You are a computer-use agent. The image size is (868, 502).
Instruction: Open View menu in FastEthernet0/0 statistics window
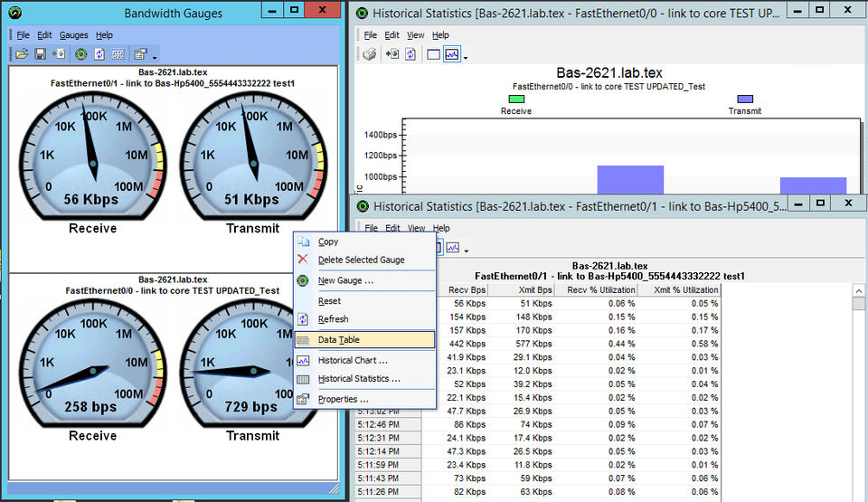pos(415,35)
